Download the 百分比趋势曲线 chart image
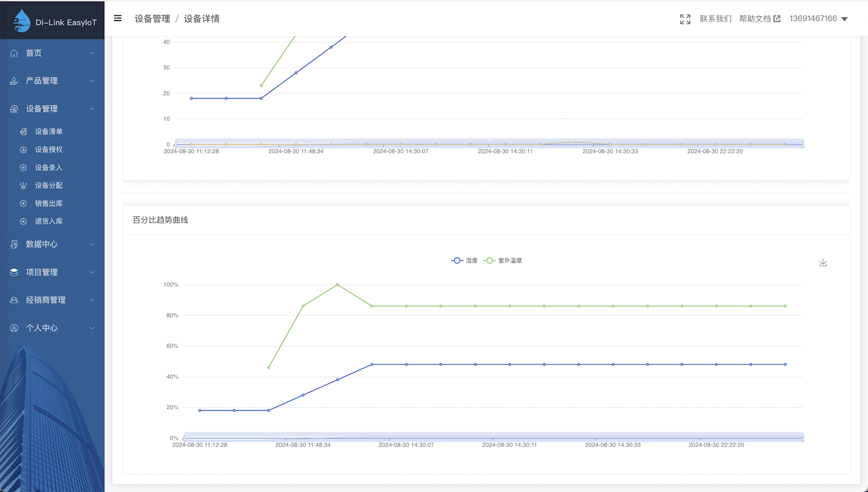Image resolution: width=868 pixels, height=492 pixels. pos(823,263)
